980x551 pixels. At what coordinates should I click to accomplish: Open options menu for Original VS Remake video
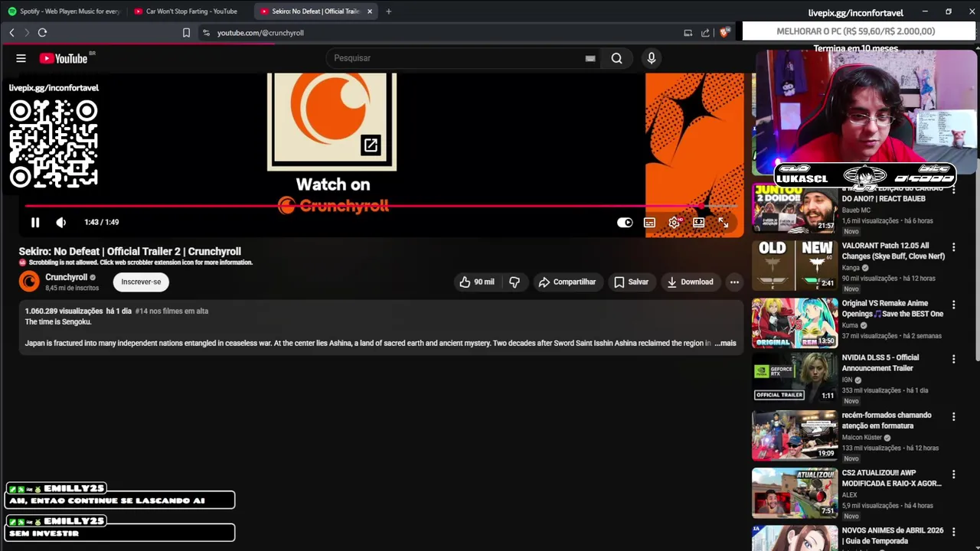[x=953, y=305]
